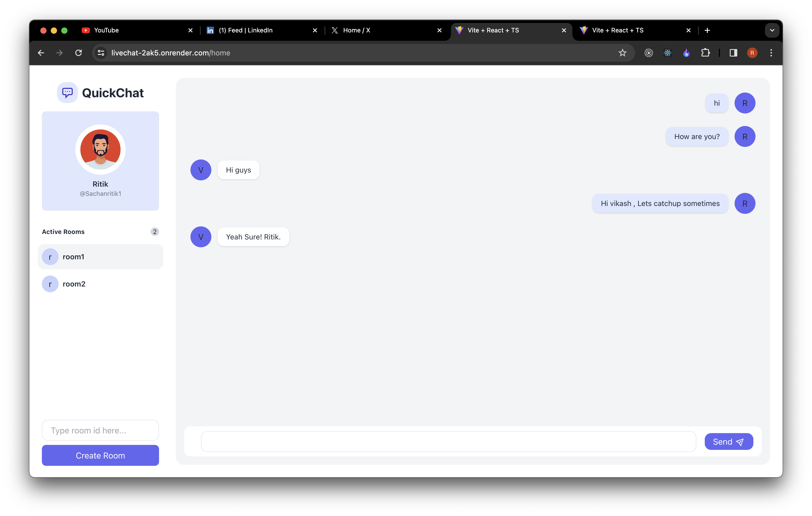This screenshot has height=516, width=812.
Task: Click Vikash's purple V avatar beside 'Hi guys'
Action: (201, 170)
